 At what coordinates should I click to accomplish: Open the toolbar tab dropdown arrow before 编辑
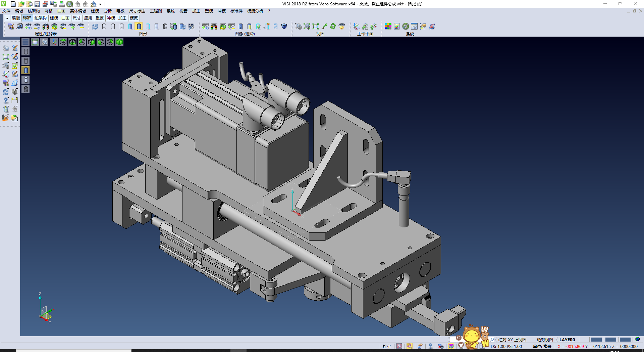click(x=7, y=18)
